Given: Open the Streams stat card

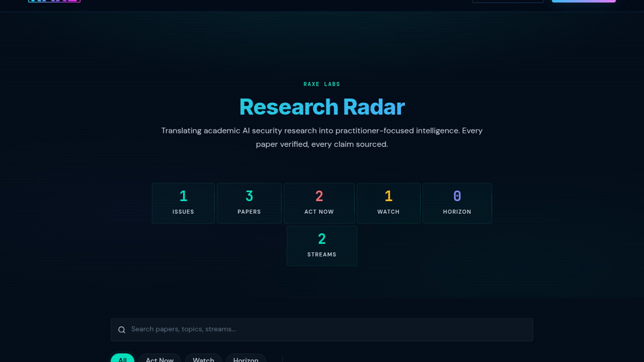Looking at the screenshot, I should pos(322,246).
